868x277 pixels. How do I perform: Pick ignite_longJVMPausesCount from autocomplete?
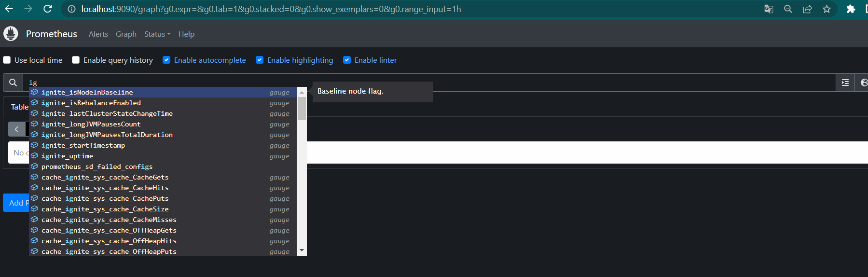(x=163, y=124)
